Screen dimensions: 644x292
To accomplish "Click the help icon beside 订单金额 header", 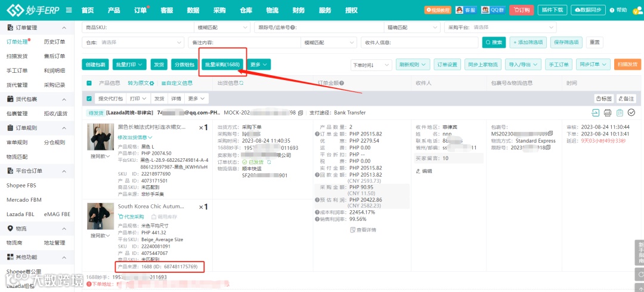I will tap(342, 83).
